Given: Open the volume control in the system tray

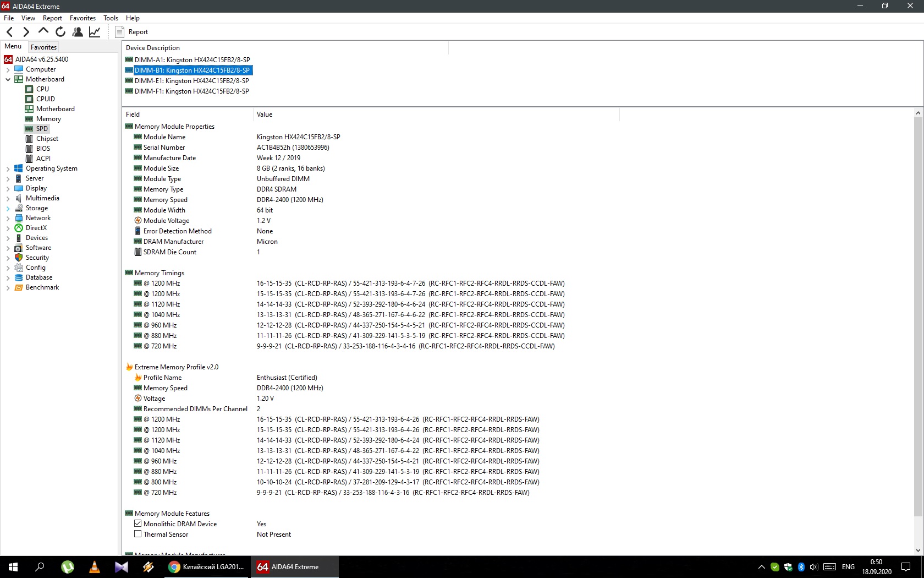Looking at the screenshot, I should (814, 567).
